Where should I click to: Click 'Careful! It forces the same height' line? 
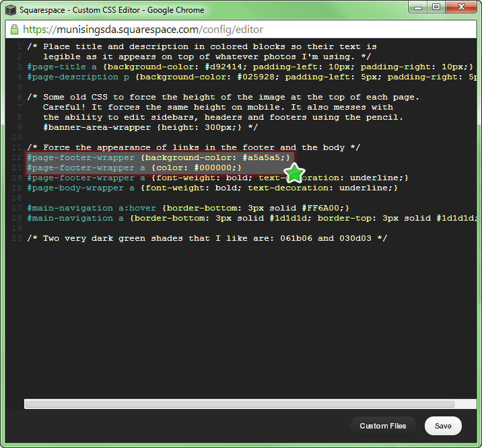pos(218,107)
